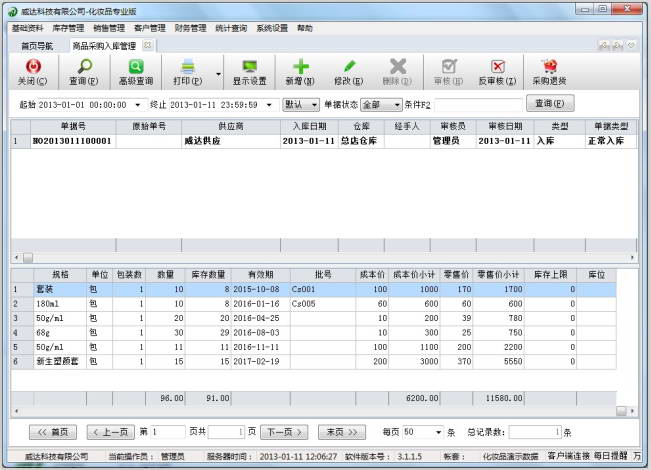Click the 单据号 column header

(73, 126)
